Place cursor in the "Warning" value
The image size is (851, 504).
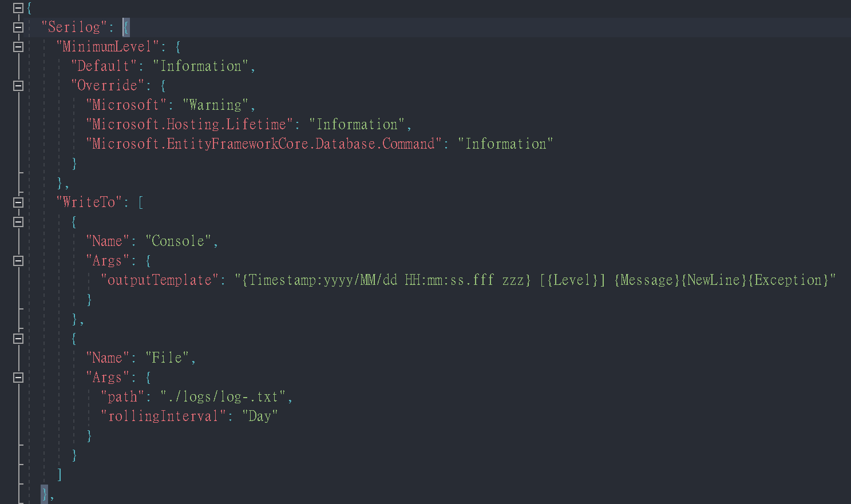[215, 105]
